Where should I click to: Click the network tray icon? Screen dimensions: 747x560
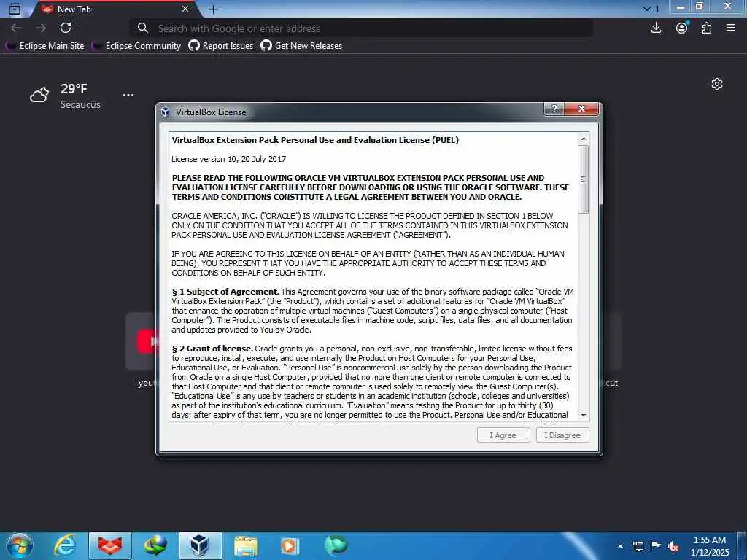638,547
